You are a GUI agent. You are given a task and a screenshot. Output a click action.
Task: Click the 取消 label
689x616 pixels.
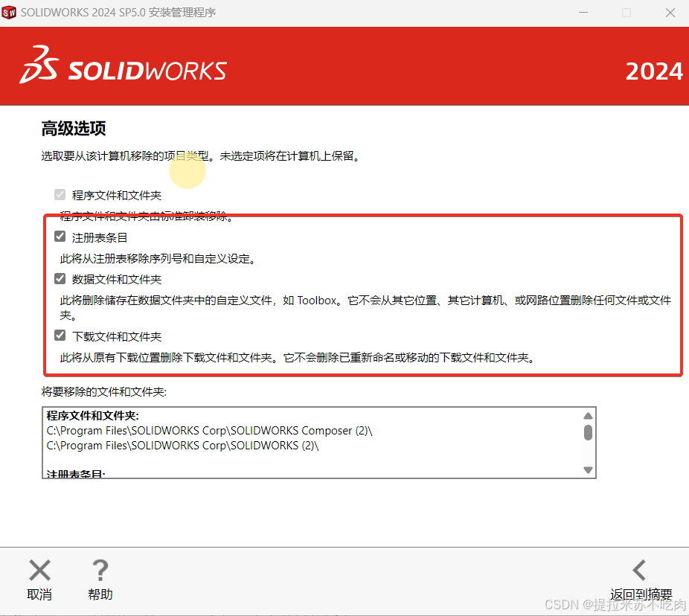click(39, 594)
